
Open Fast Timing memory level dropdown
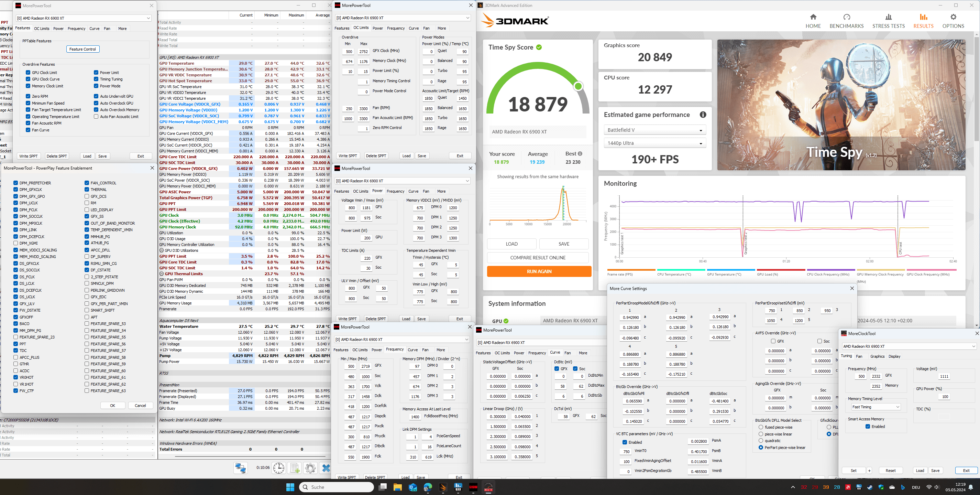[876, 407]
